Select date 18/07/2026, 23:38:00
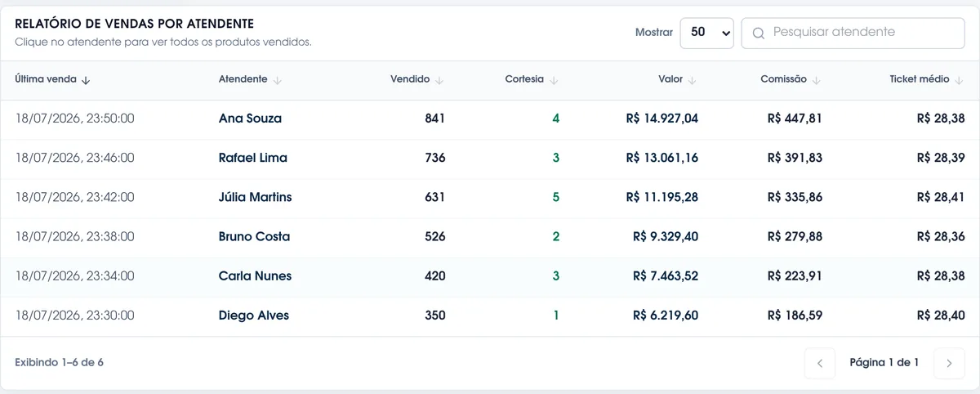 pos(74,237)
